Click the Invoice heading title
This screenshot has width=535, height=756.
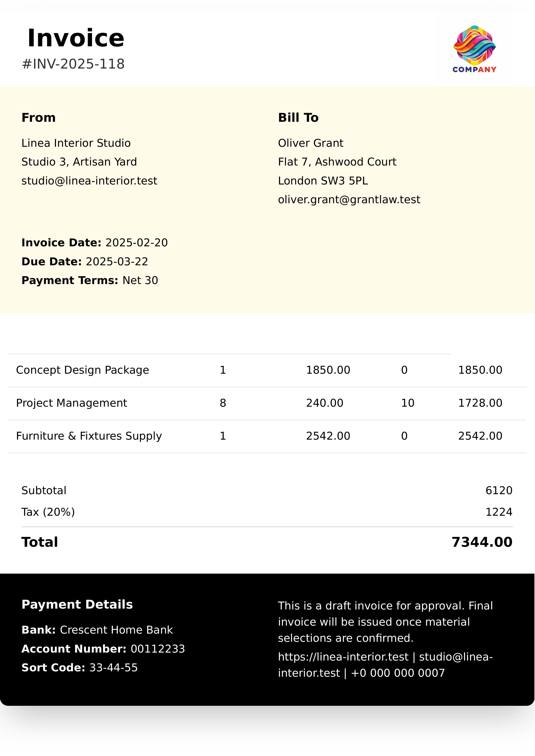76,38
